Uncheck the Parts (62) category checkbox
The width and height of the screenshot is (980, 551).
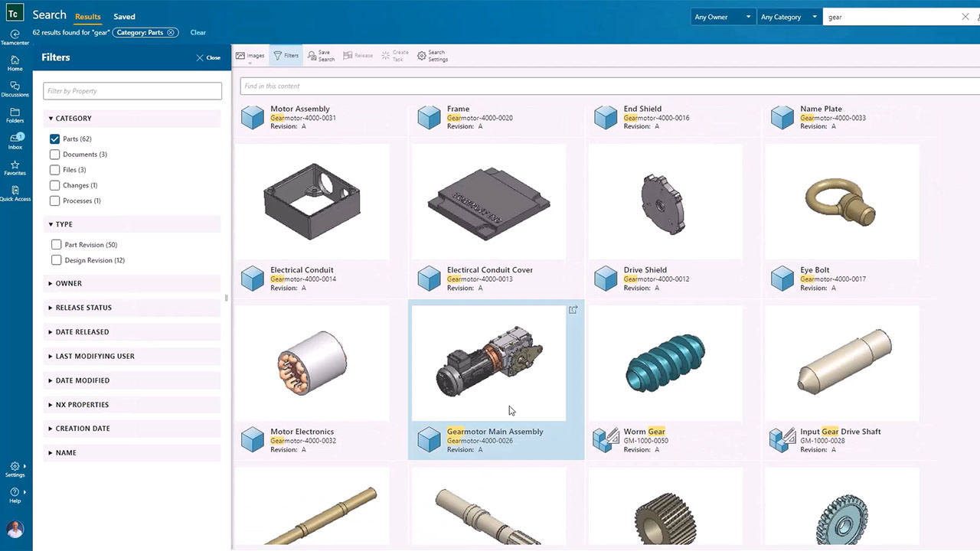pyautogui.click(x=54, y=139)
